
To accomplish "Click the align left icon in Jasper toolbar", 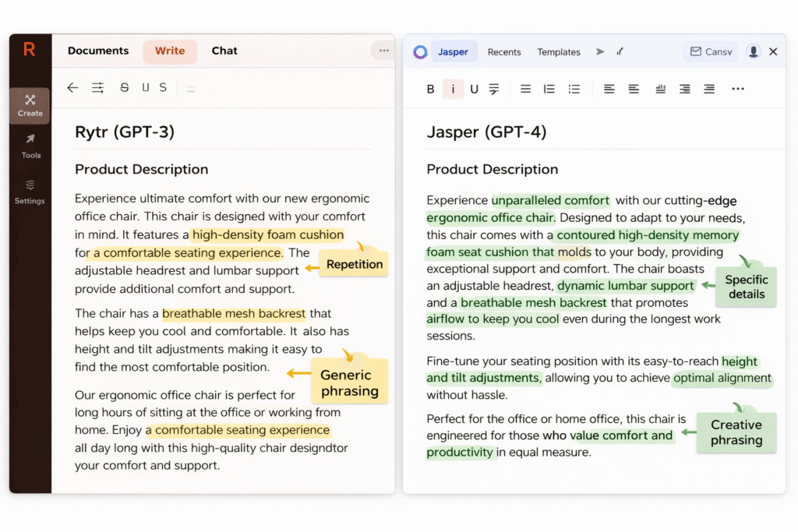I will tap(609, 89).
